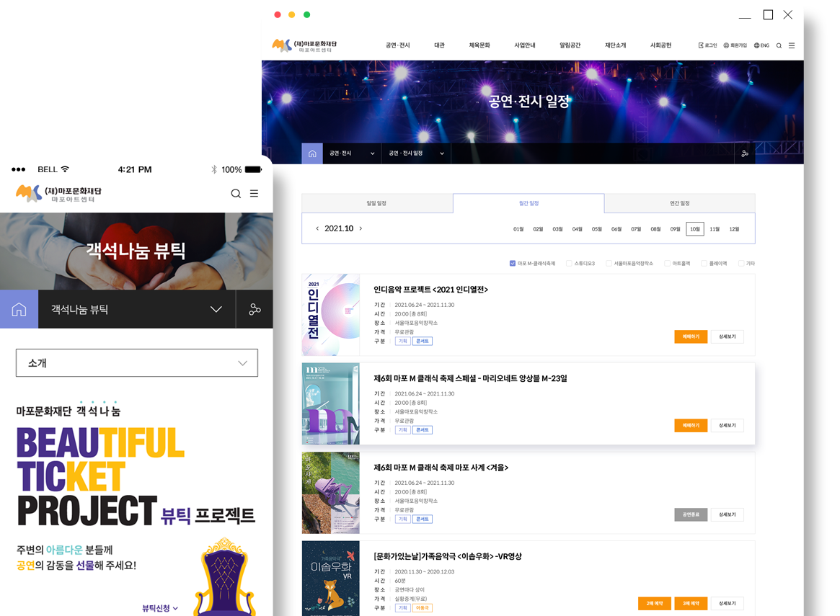Click the 로그인 link in header
This screenshot has width=840, height=616.
tap(707, 45)
